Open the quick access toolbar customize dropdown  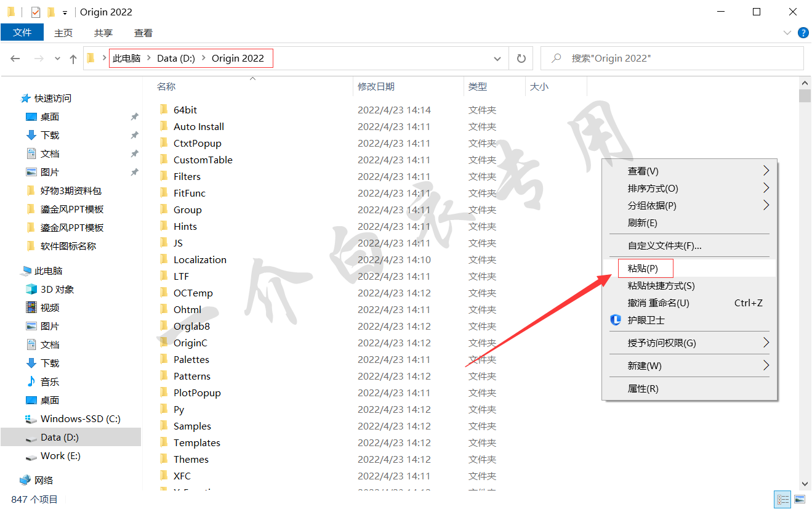[x=65, y=12]
